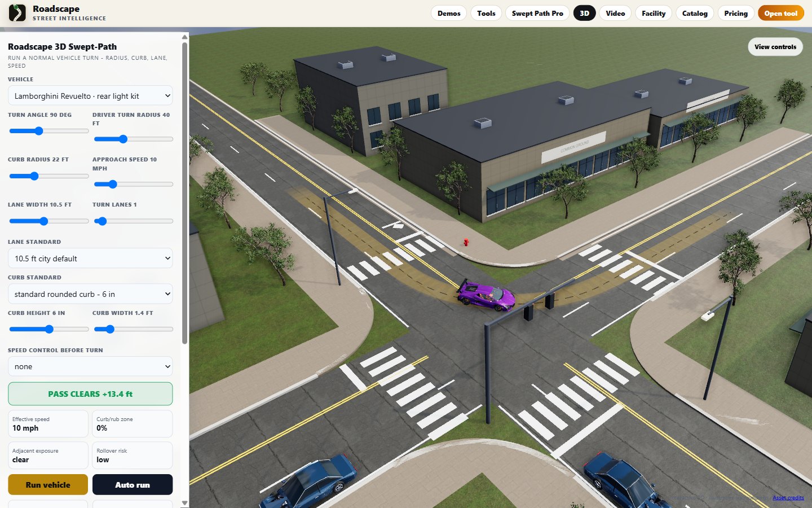This screenshot has height=508, width=812.
Task: Click the sidebar scrollbar thumb
Action: coord(184,193)
